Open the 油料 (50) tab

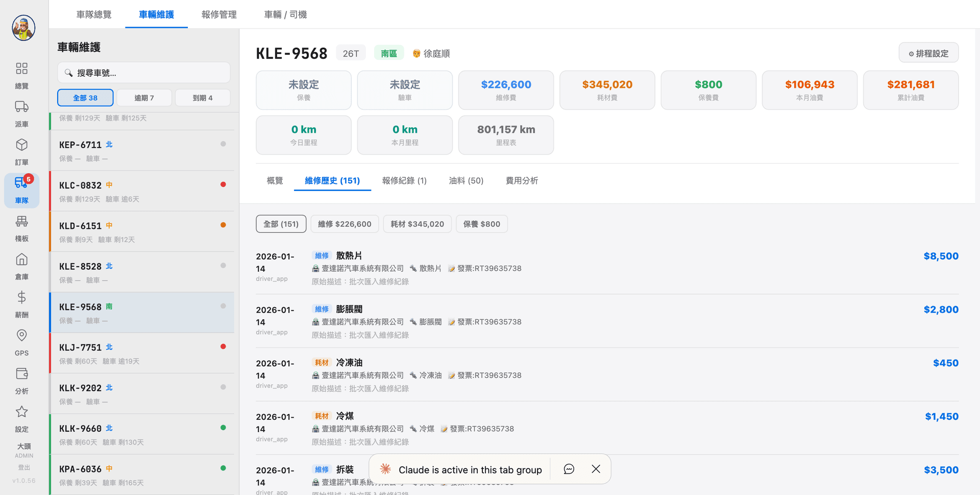point(465,180)
